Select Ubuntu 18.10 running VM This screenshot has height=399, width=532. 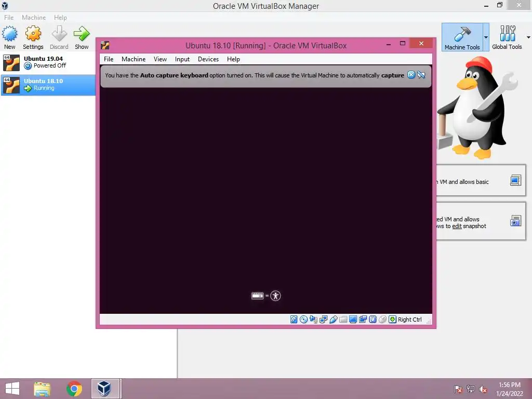click(48, 85)
